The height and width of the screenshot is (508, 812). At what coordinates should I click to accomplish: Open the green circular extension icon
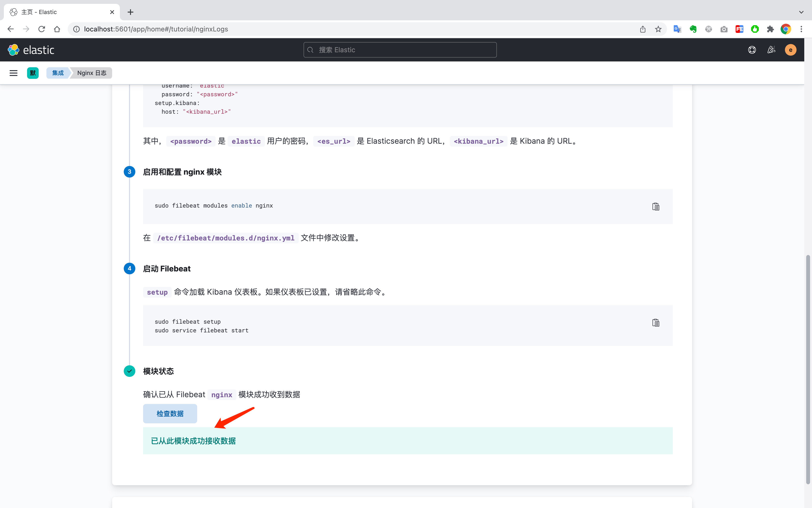tap(755, 29)
